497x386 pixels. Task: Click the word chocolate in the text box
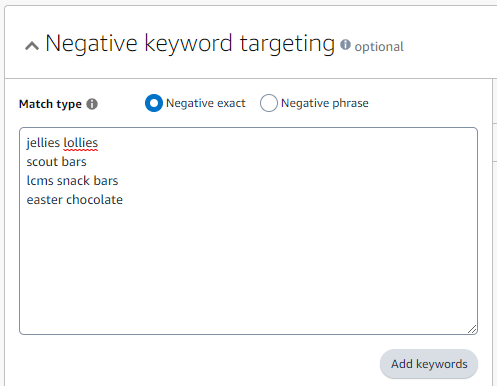(94, 200)
